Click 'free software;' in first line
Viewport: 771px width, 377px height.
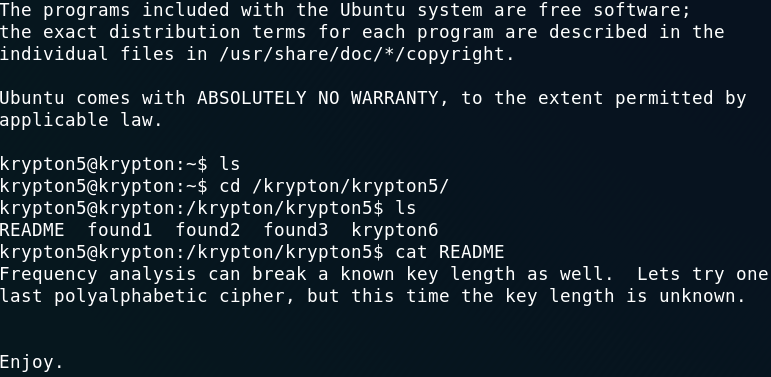point(615,10)
